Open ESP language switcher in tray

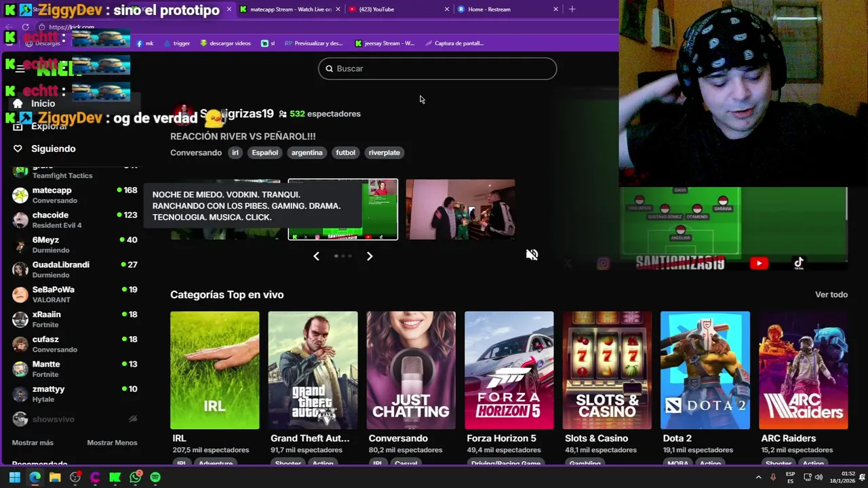[x=790, y=477]
